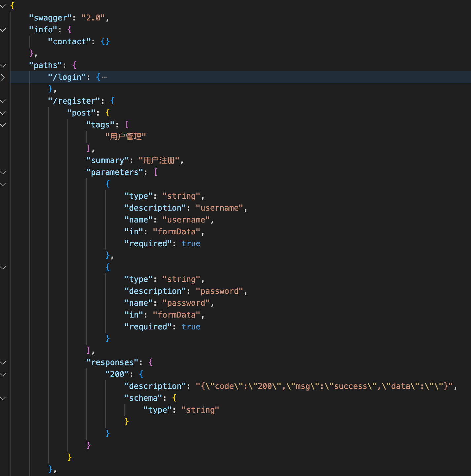Screen dimensions: 471x476
Task: Collapse the "responses" object fold chevron
Action: click(3, 362)
